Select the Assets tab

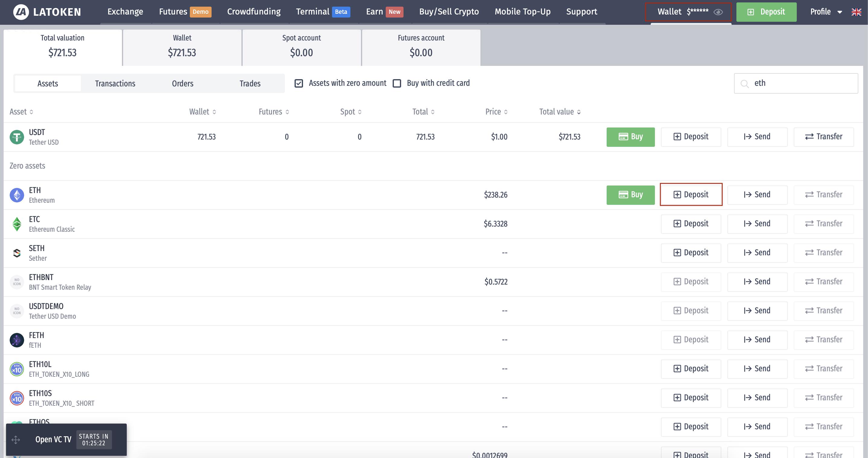click(x=48, y=83)
